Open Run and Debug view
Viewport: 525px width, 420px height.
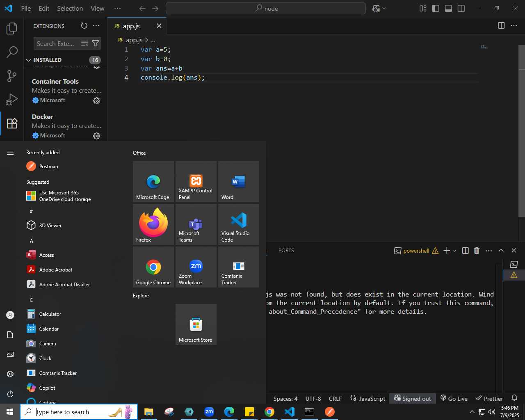click(12, 100)
